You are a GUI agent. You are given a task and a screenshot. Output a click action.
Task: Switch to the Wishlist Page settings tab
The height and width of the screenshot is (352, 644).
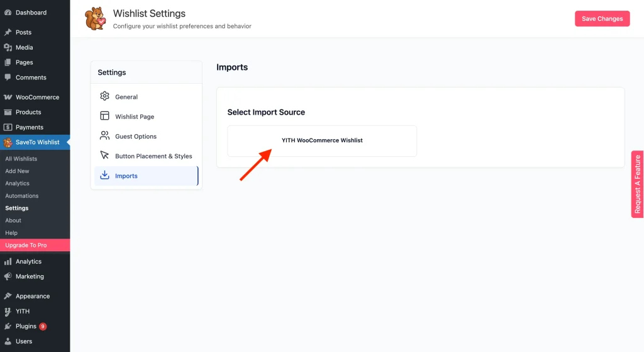click(x=134, y=116)
